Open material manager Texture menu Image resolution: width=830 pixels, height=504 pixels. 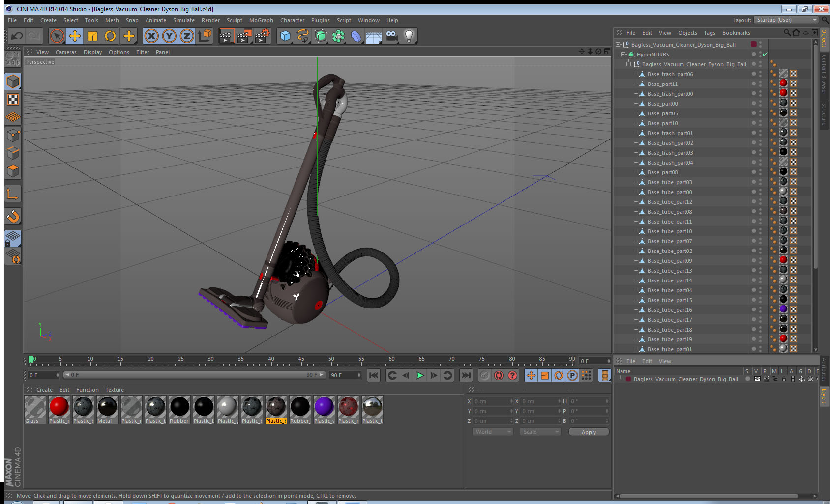coord(115,390)
